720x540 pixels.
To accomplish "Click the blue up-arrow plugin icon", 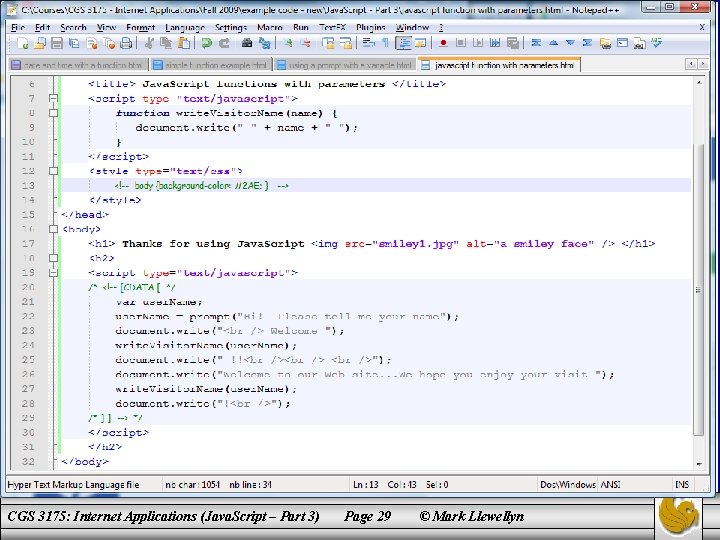I will pos(553,43).
